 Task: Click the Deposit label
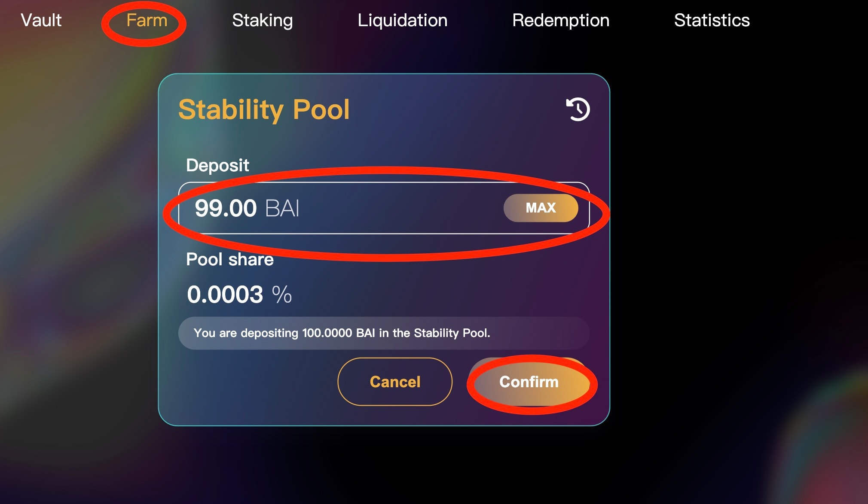(x=217, y=165)
